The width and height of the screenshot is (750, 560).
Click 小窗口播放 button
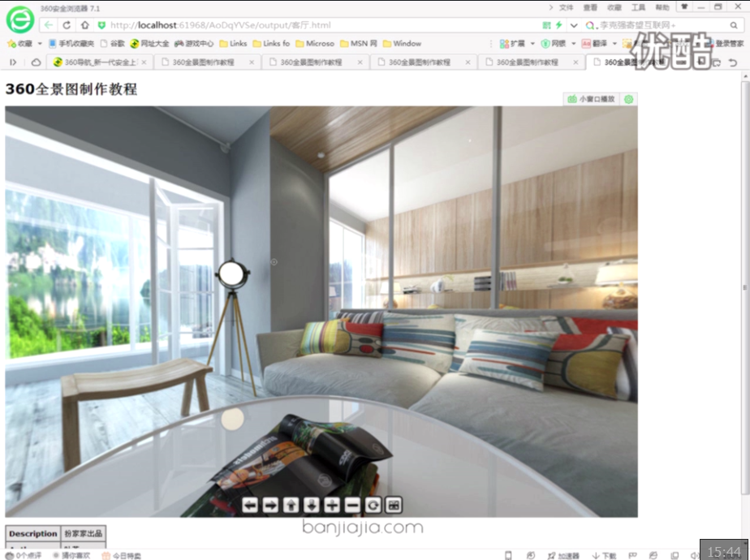(592, 99)
